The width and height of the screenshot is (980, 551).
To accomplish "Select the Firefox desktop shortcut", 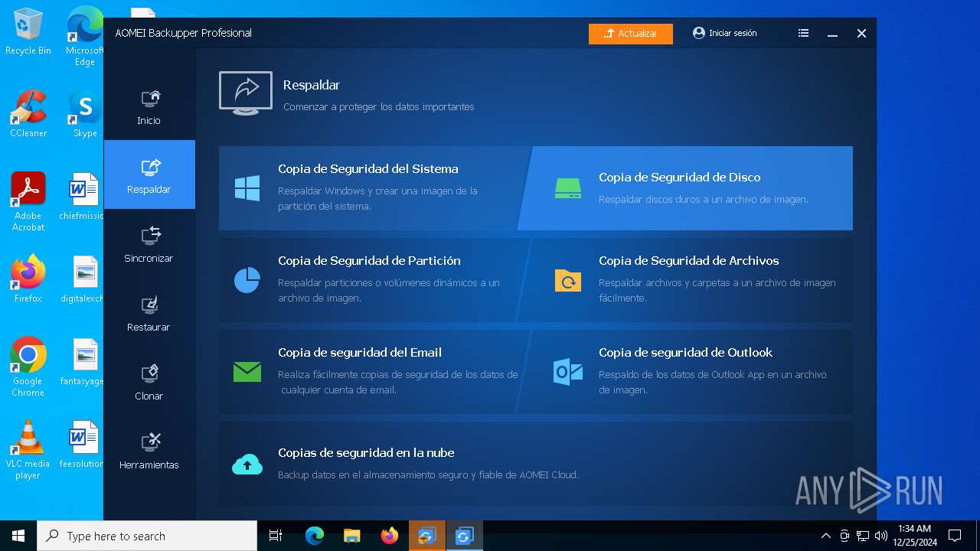I will [28, 279].
